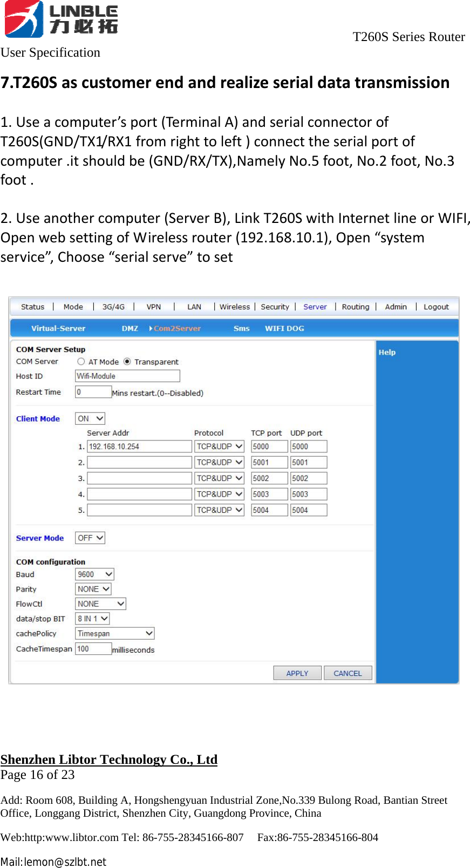Screen dimensions: 470x868
Task: Open the Server Mode OFF dropdown
Action: (x=90, y=538)
